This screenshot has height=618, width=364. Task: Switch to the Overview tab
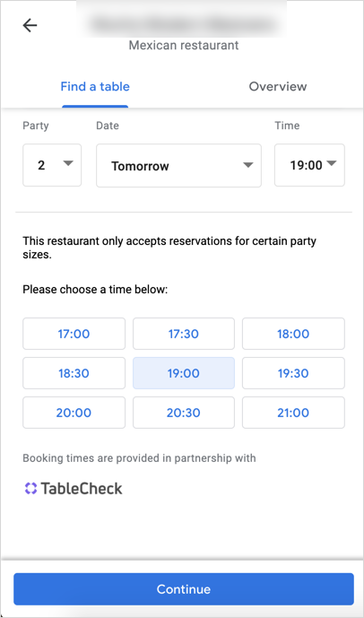pos(278,86)
